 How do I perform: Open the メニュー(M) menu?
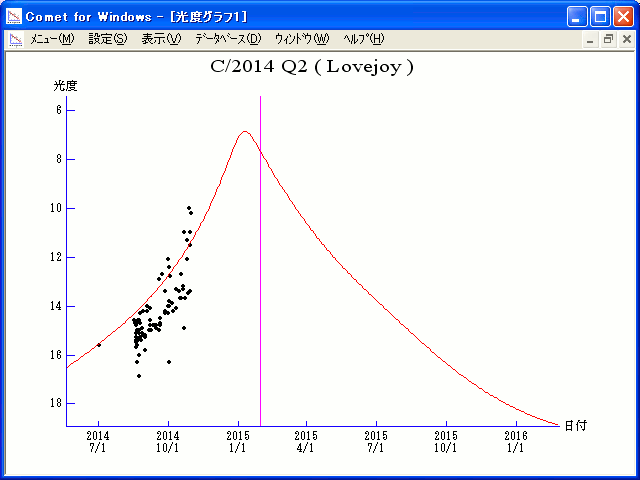click(x=52, y=39)
